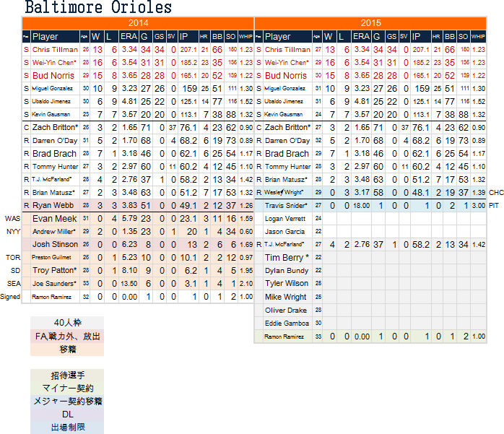Click the Tim Berry player name

click(x=287, y=258)
